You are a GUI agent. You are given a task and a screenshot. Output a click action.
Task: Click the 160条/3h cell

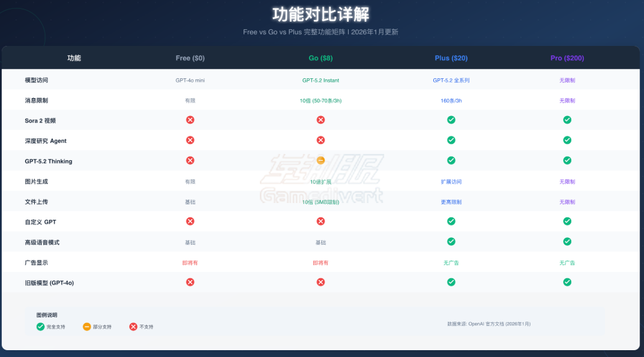(x=451, y=101)
